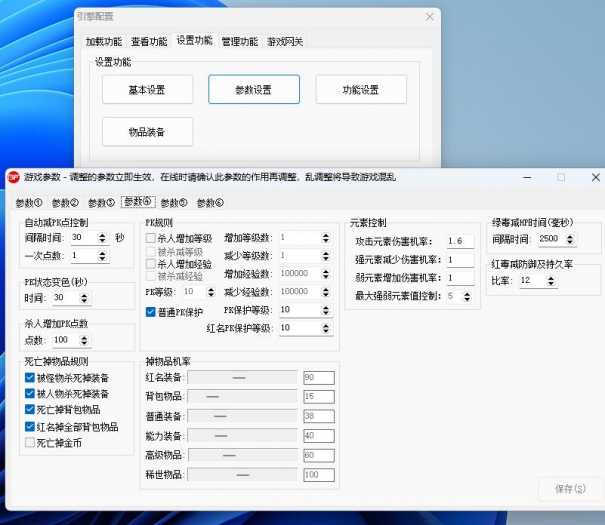
Task: Click the 游戏参数 window title bar app icon
Action: tap(14, 176)
